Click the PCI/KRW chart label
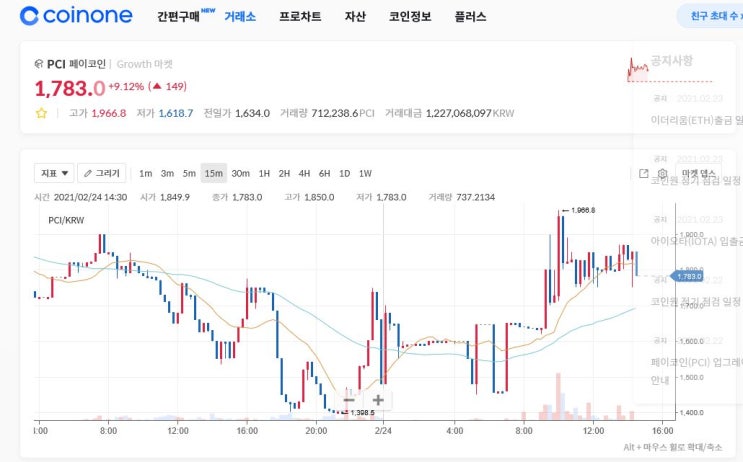743x462 pixels. [66, 220]
